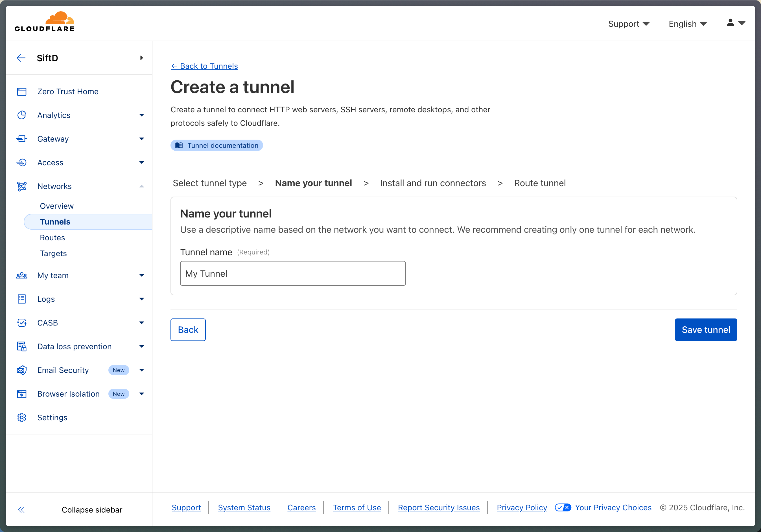Click the Settings gear icon
The height and width of the screenshot is (532, 761).
point(21,417)
